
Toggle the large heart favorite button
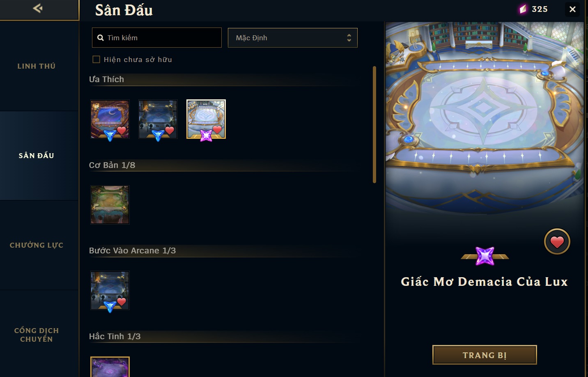point(557,242)
